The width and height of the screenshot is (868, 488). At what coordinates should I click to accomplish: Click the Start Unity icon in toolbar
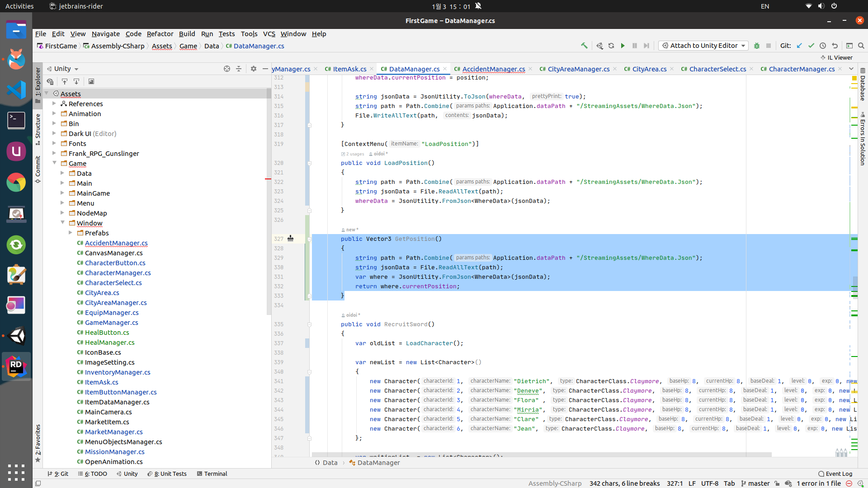[x=599, y=46]
